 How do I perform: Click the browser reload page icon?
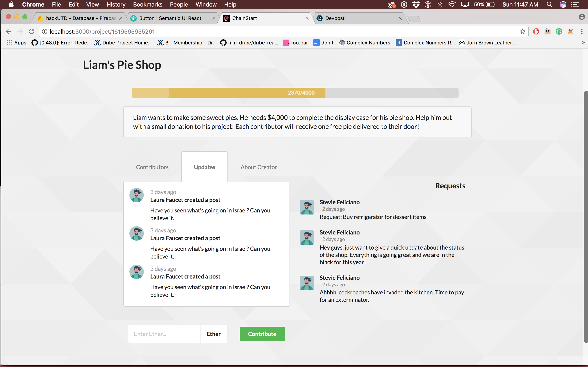coord(32,32)
